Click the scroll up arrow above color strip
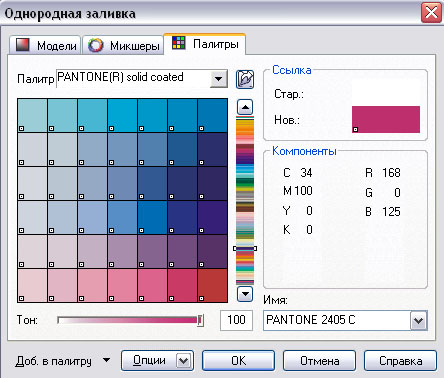 [245, 107]
